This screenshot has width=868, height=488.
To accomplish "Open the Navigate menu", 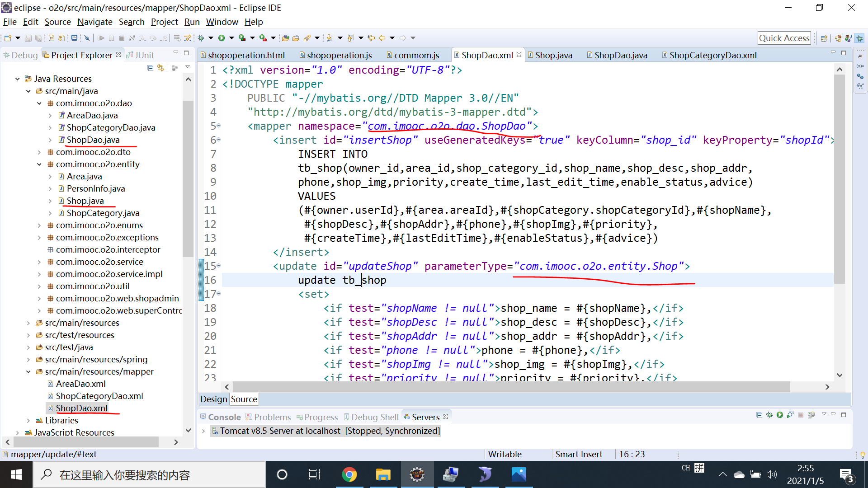I will (94, 22).
